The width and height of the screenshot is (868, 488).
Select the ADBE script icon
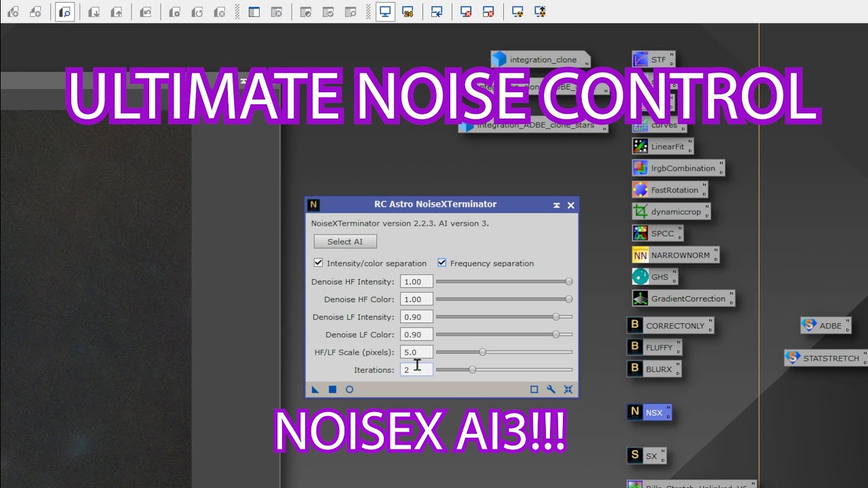pos(825,325)
